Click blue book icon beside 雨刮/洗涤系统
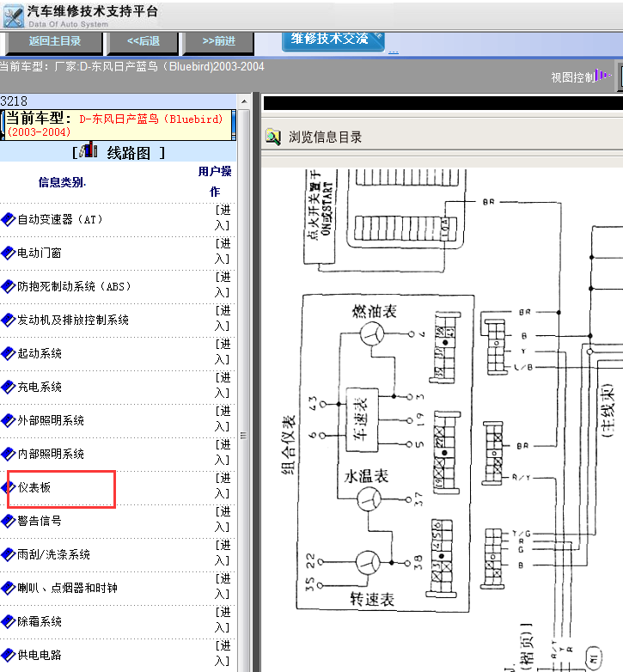 [x=8, y=554]
